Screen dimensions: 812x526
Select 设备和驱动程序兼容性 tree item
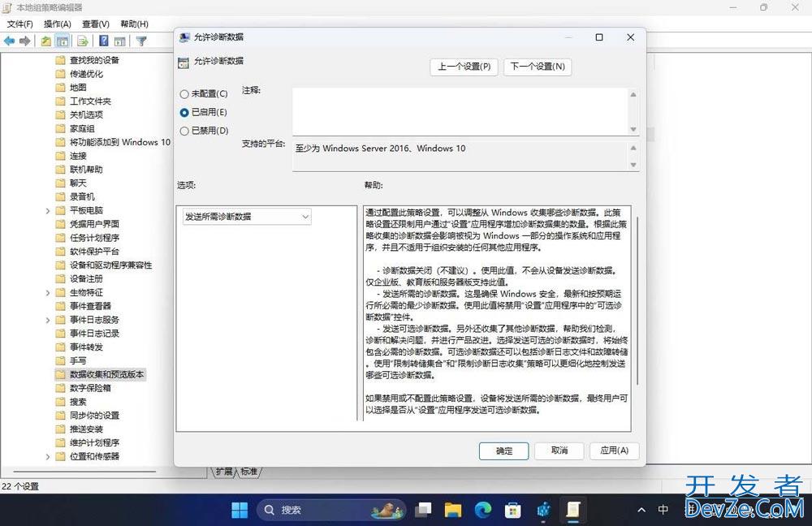[x=110, y=265]
